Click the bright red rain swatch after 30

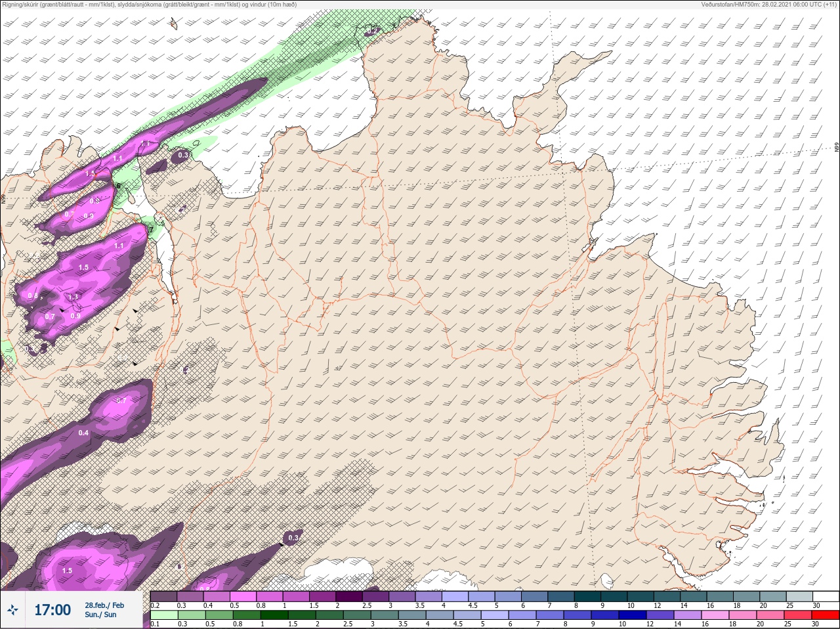tap(826, 615)
